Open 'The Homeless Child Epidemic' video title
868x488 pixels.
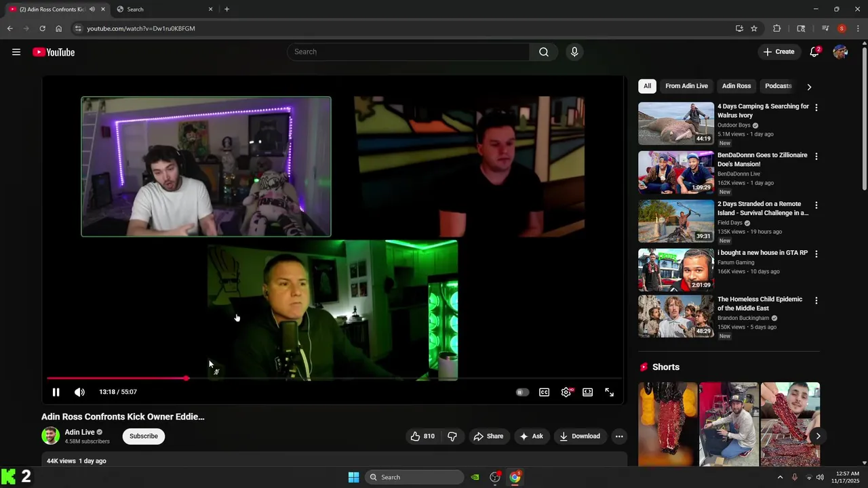coord(760,304)
